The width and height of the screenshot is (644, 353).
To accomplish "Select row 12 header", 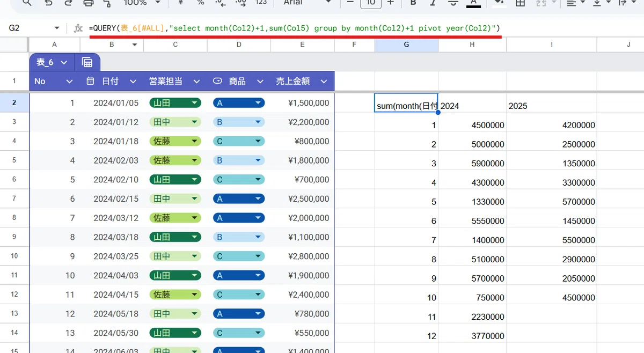I will click(14, 295).
